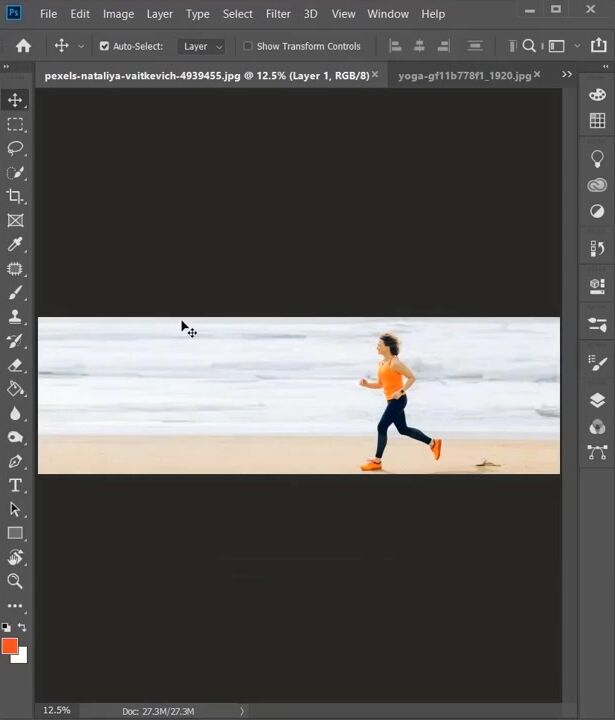Select the Spot Healing Brush tool
Image resolution: width=615 pixels, height=720 pixels.
(15, 269)
